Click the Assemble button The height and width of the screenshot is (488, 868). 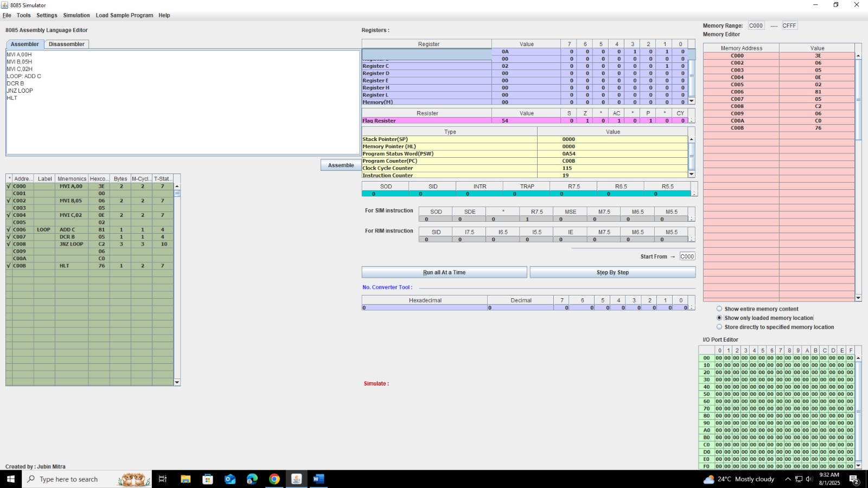pyautogui.click(x=341, y=165)
